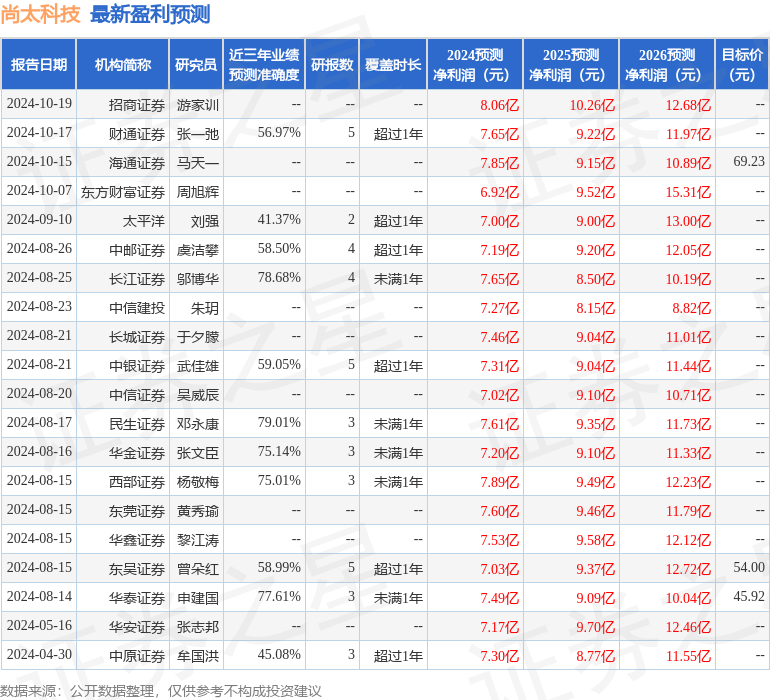770x700 pixels.
Task: Click the 机构简称 column header
Action: [x=123, y=64]
